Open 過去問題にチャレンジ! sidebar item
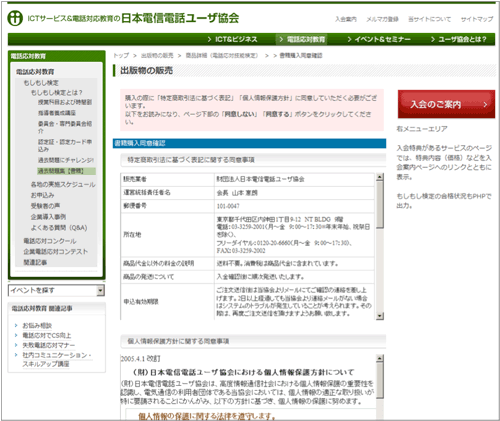Image resolution: width=500 pixels, height=421 pixels. (66, 160)
